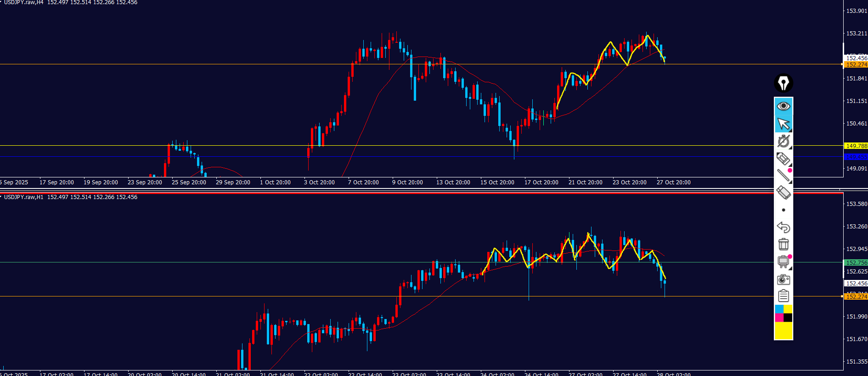Open the whiteboard easel options
Image resolution: width=868 pixels, height=376 pixels.
click(783, 262)
